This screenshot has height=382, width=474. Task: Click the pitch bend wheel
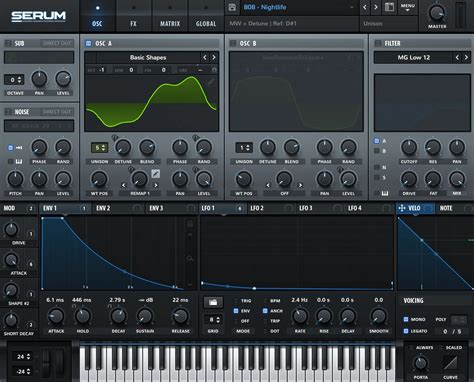pyautogui.click(x=46, y=361)
